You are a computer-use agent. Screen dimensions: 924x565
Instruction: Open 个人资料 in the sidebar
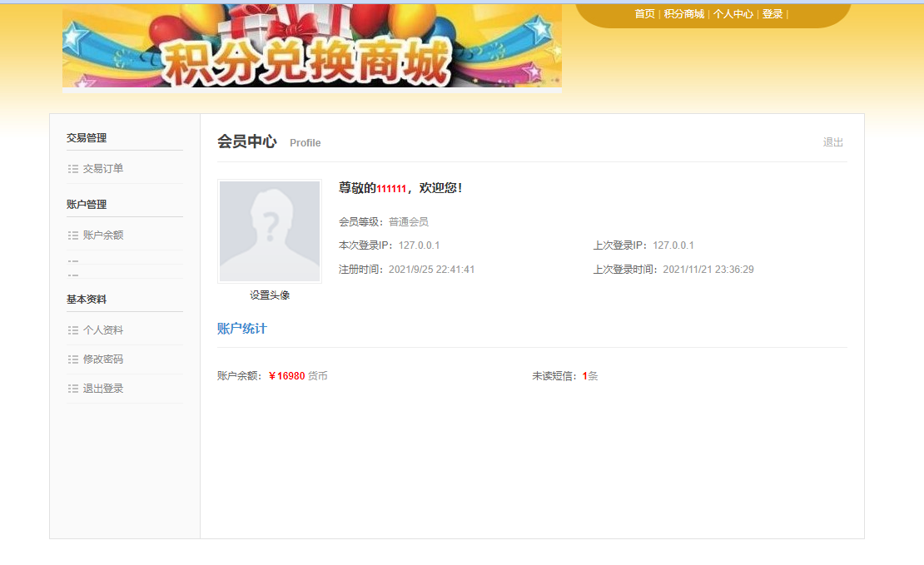click(102, 330)
